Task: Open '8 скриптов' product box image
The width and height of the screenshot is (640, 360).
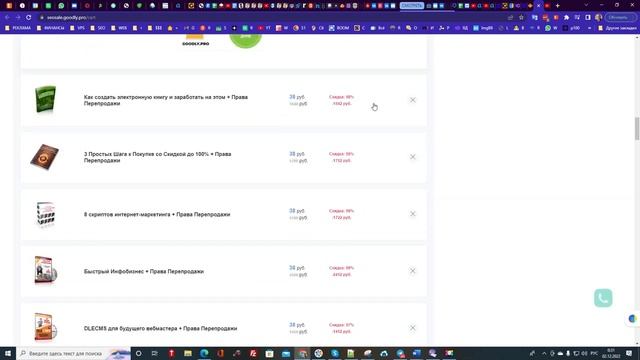Action: pos(45,214)
